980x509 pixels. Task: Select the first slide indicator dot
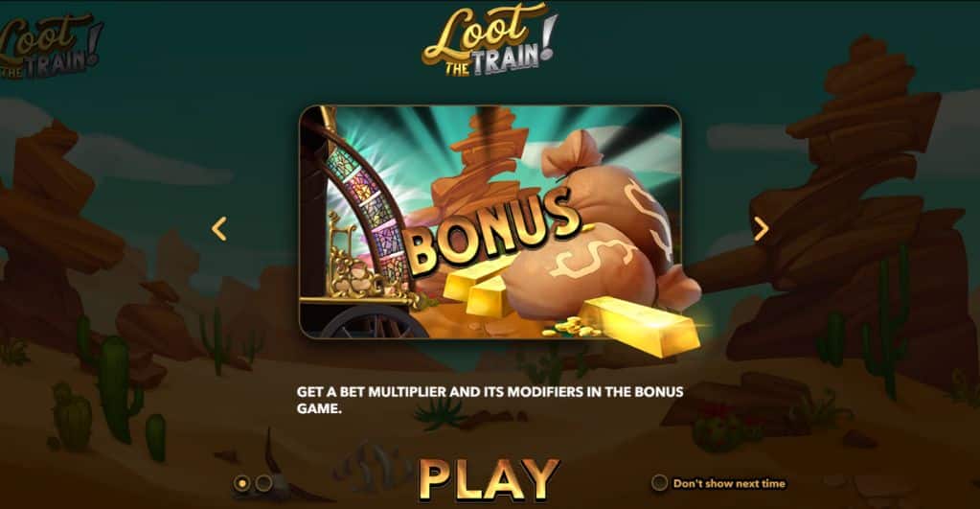coord(241,483)
